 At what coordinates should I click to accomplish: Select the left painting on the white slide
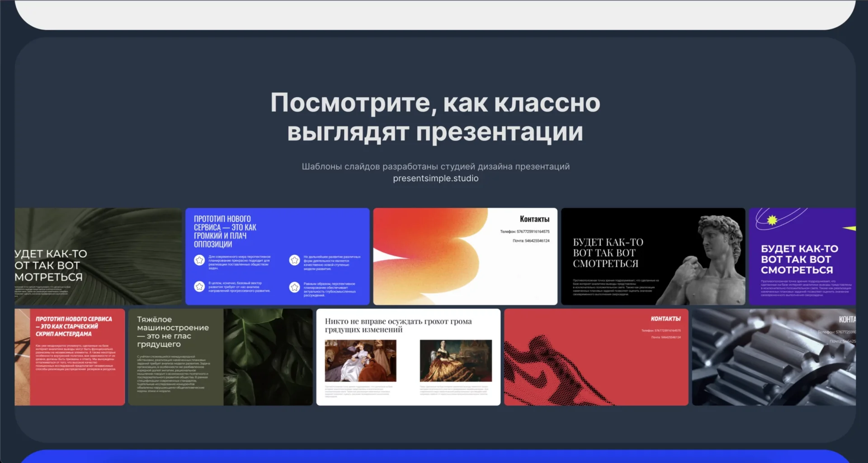click(x=360, y=361)
